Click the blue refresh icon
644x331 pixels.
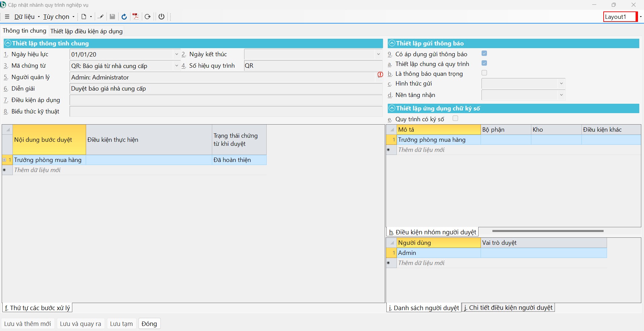[124, 16]
